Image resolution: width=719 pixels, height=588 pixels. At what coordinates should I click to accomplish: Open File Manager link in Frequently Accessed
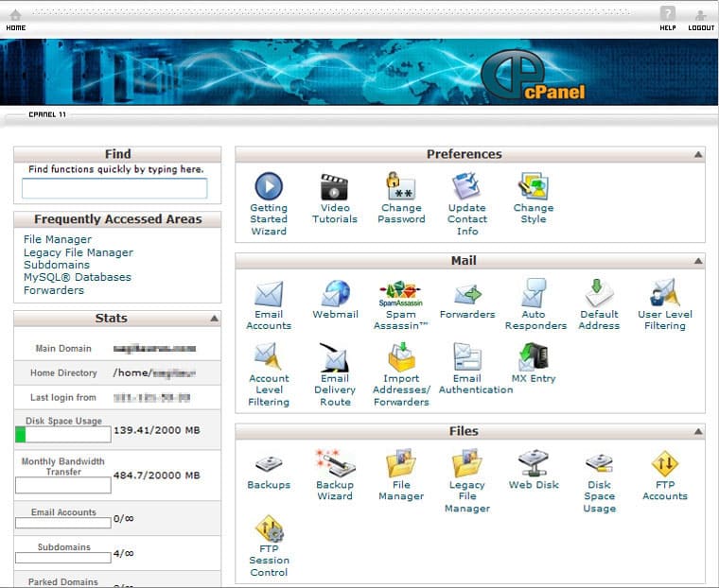click(x=58, y=239)
